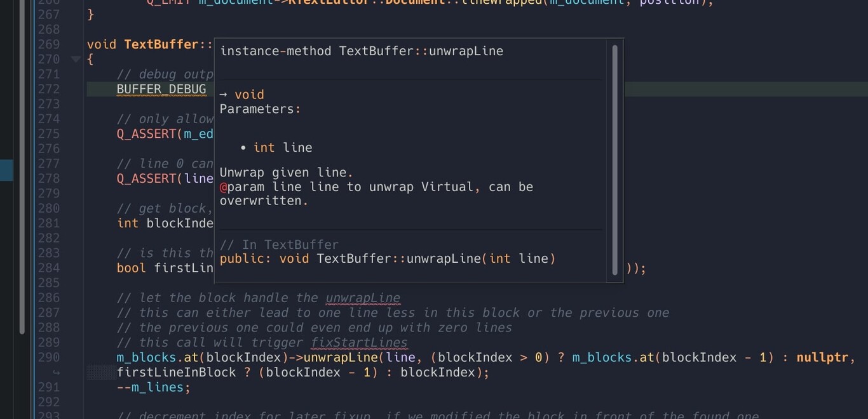Click the m_blocks identifier on line 290
868x419 pixels.
pyautogui.click(x=140, y=357)
